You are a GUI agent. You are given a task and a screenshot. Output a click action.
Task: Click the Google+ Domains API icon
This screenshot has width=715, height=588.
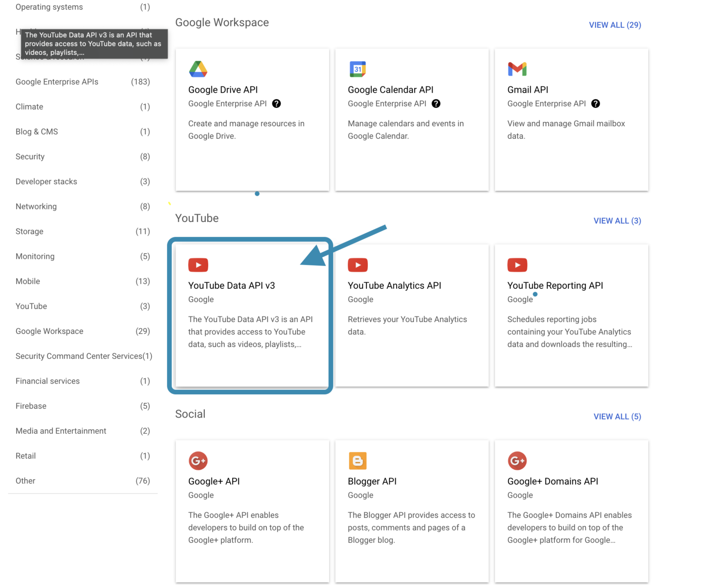(517, 461)
